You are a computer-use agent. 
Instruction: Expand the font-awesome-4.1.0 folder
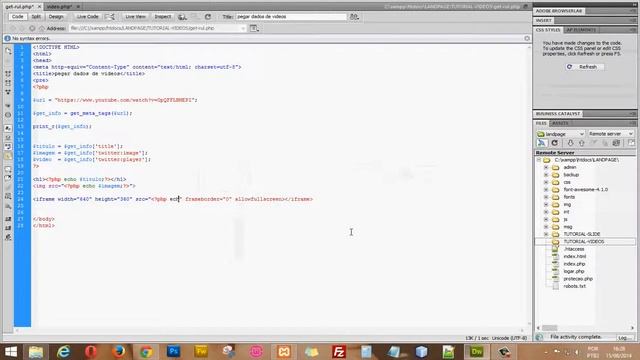pos(546,190)
